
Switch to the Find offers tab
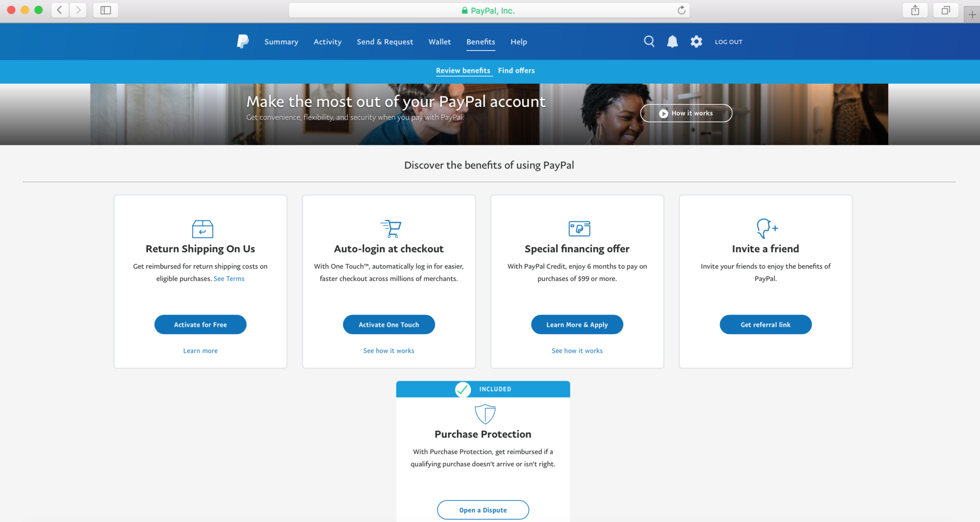(x=516, y=70)
